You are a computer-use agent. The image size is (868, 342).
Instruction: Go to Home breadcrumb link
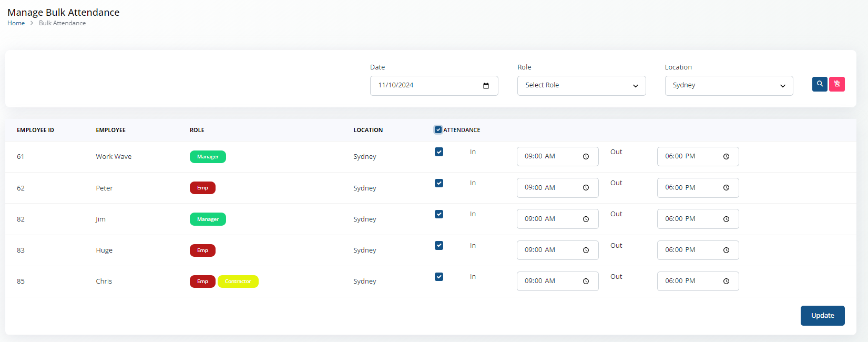pos(16,23)
